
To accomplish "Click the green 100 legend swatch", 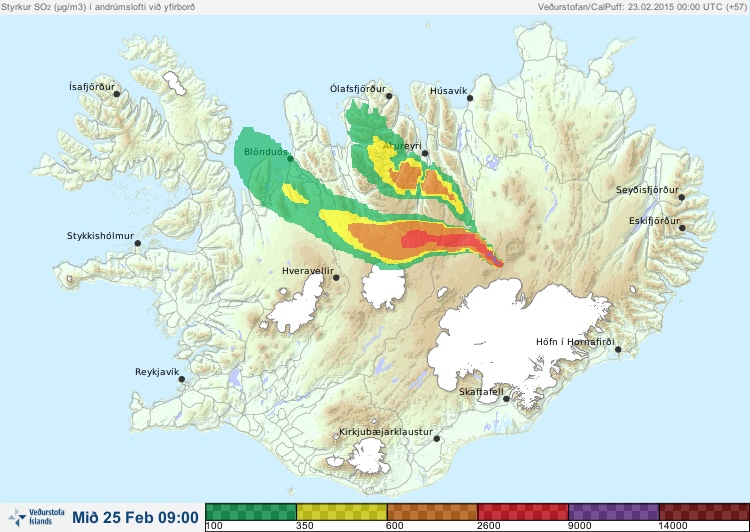I will [251, 511].
